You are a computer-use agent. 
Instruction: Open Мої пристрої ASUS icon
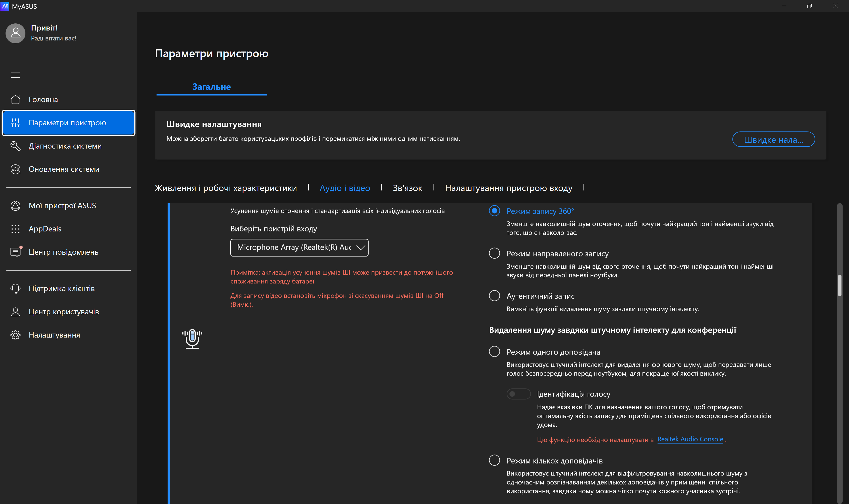tap(15, 206)
